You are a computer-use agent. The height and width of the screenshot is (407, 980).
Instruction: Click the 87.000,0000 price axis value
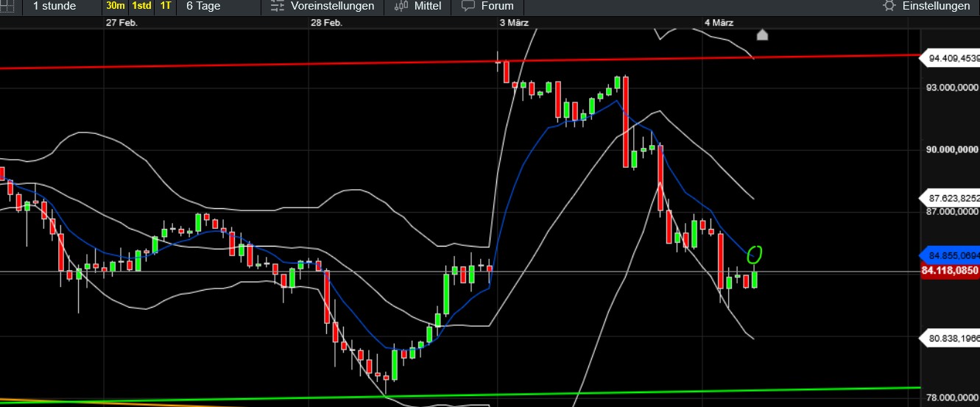coord(952,212)
